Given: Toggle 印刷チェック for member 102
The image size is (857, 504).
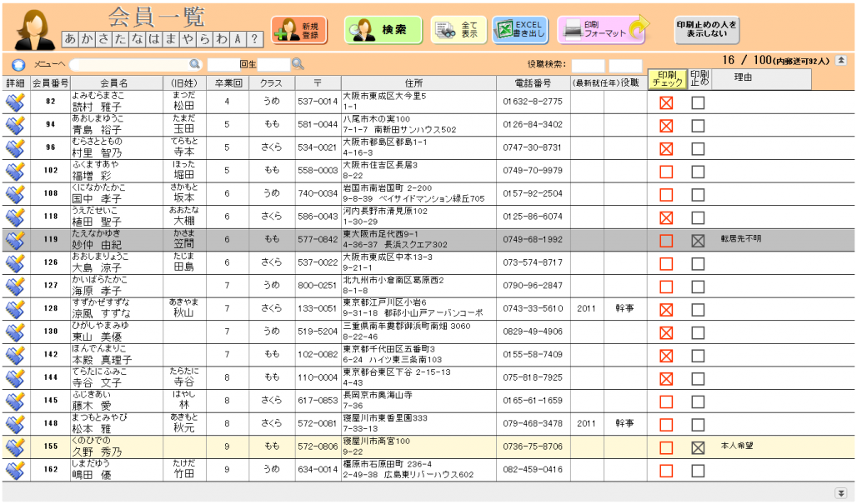Looking at the screenshot, I should (666, 172).
